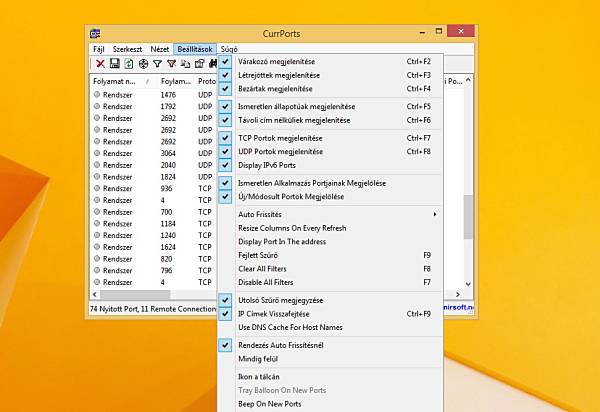
Task: Toggle Ismeretlen állapotúak megjelenítése
Action: 330,106
